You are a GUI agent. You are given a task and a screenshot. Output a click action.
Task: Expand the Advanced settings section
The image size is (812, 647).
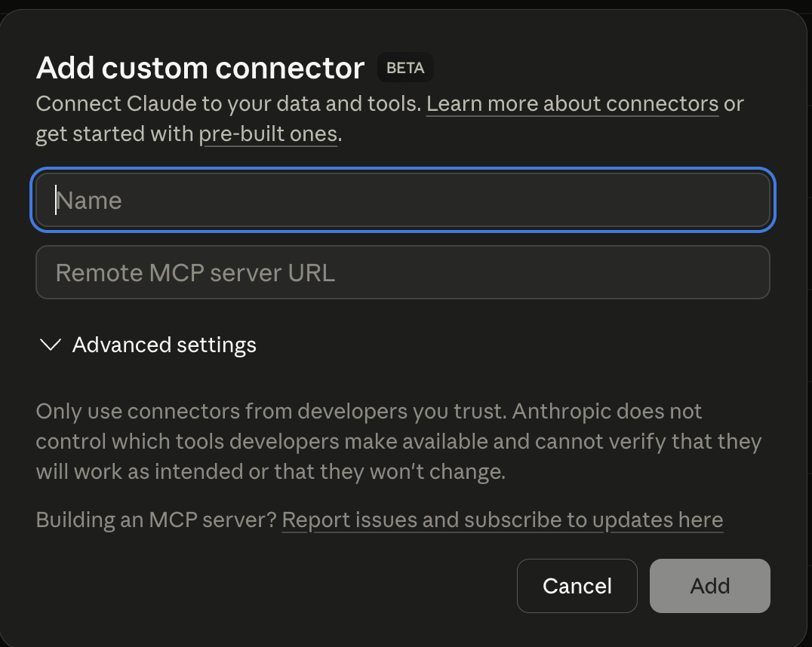point(148,345)
